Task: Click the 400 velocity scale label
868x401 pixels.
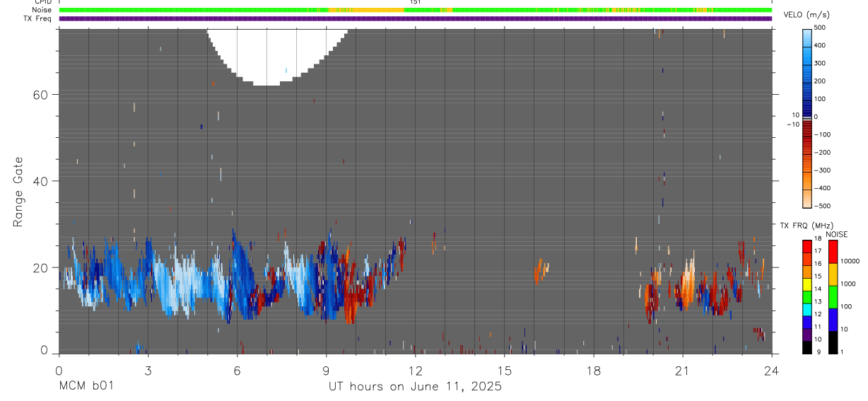Action: click(821, 45)
